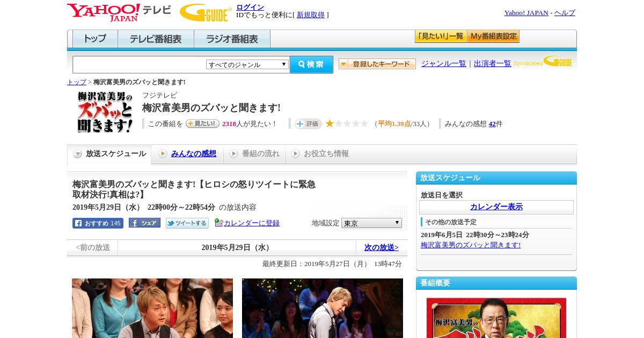
Task: Go to Yahoo! JAPAN top link
Action: (526, 13)
